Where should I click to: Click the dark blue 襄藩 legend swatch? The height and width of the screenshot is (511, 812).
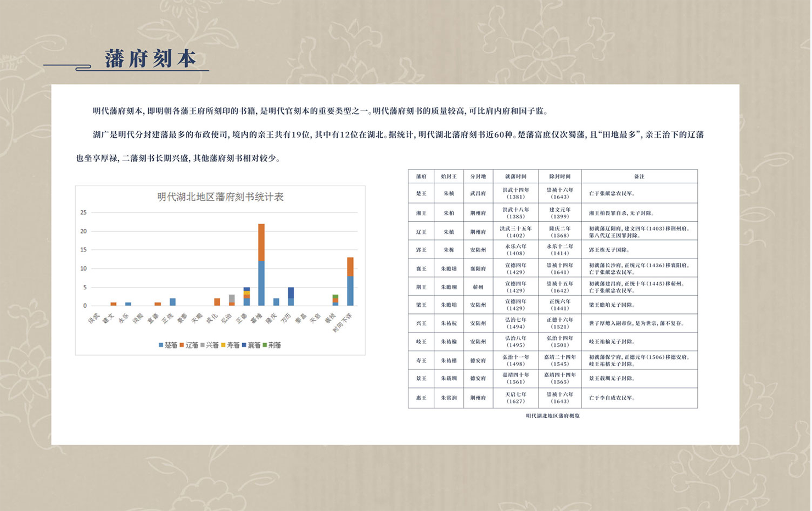(244, 345)
